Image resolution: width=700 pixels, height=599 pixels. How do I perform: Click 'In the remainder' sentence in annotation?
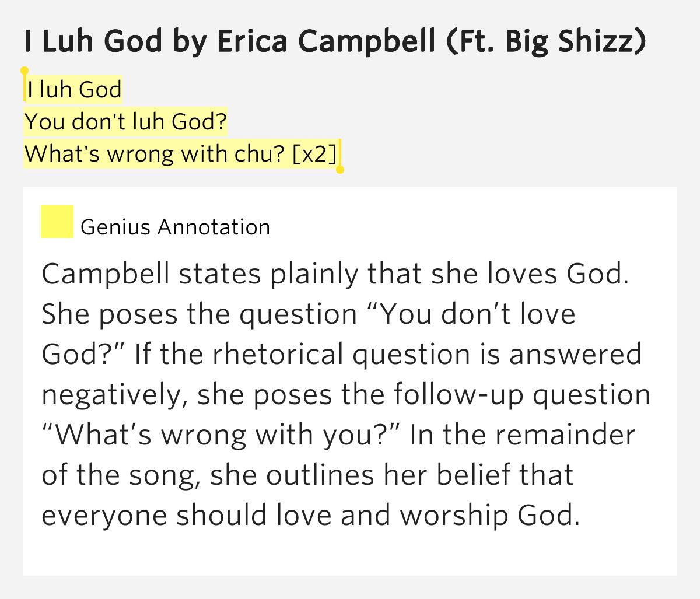pyautogui.click(x=523, y=435)
